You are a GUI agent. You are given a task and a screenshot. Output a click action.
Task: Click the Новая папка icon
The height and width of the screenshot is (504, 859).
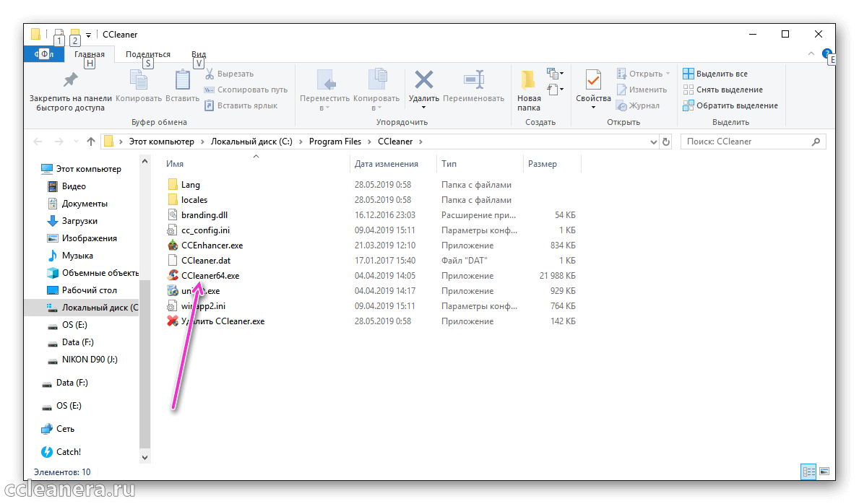coord(528,80)
